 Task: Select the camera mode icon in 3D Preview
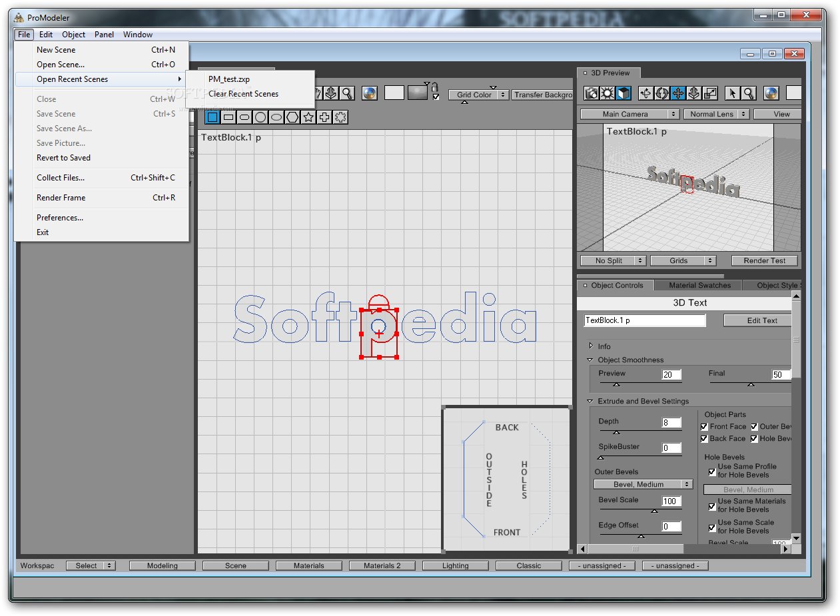592,94
